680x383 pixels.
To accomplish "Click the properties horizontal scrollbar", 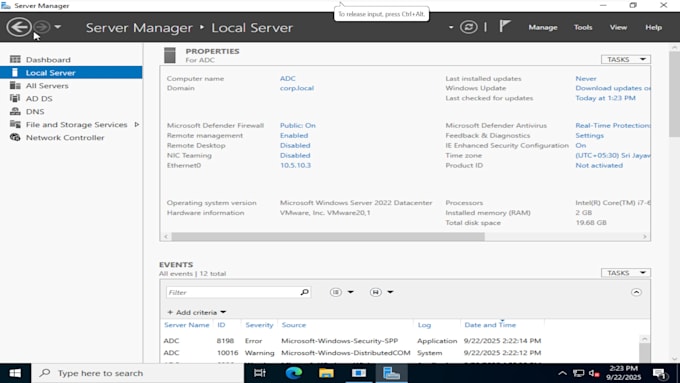I will 328,236.
